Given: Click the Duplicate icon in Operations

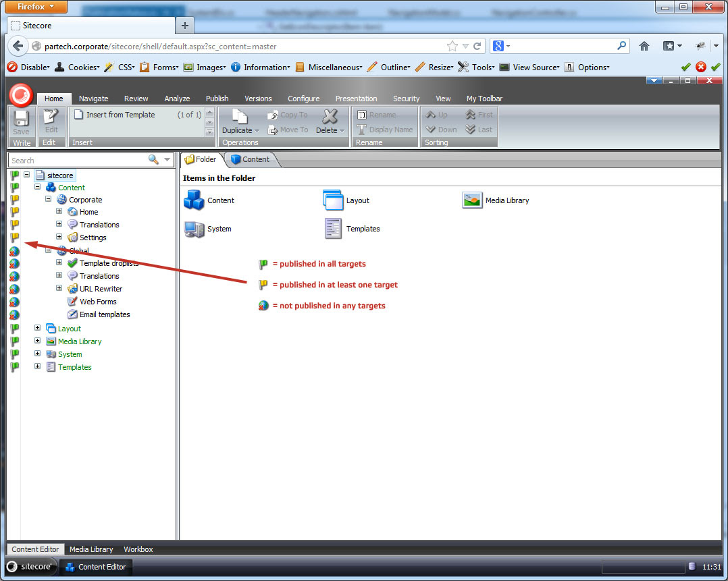Looking at the screenshot, I should click(x=240, y=116).
